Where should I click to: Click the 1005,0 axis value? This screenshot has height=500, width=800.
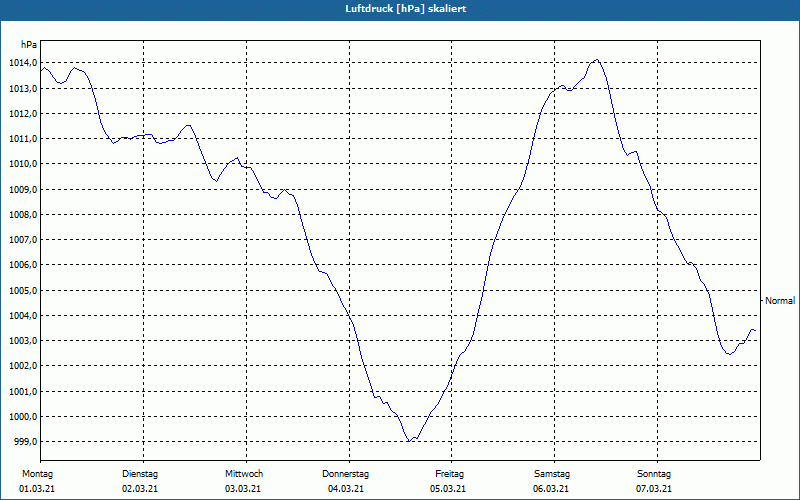(x=23, y=290)
